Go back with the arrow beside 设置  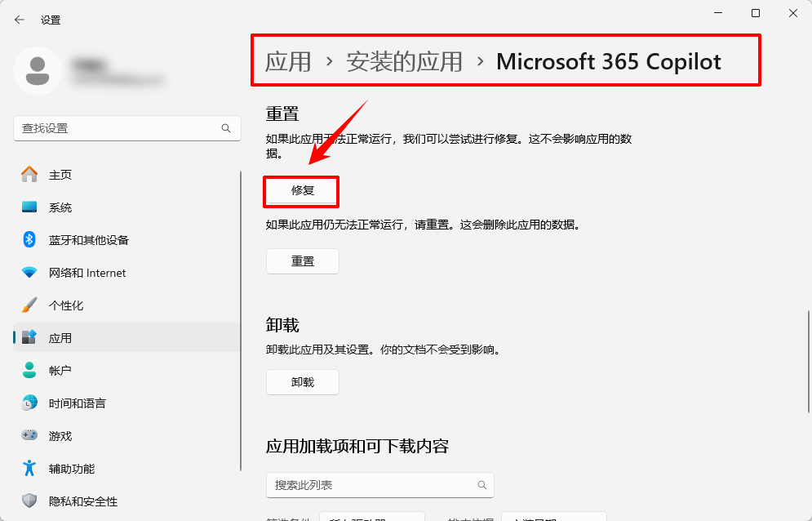click(x=20, y=20)
